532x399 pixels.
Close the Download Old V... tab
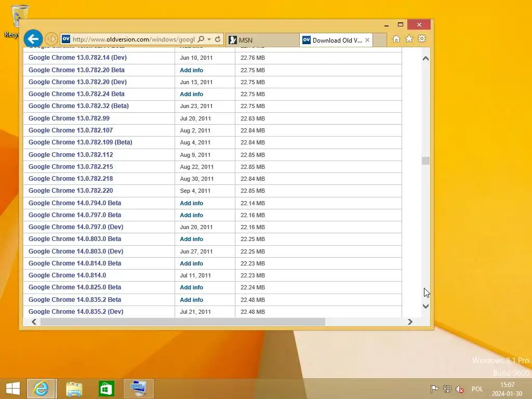tap(367, 40)
